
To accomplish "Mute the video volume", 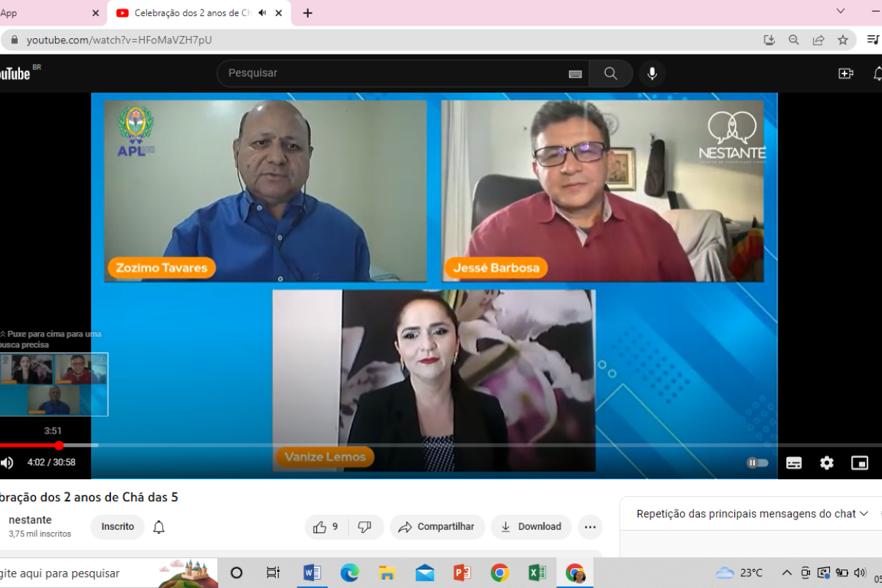I will pos(7,463).
